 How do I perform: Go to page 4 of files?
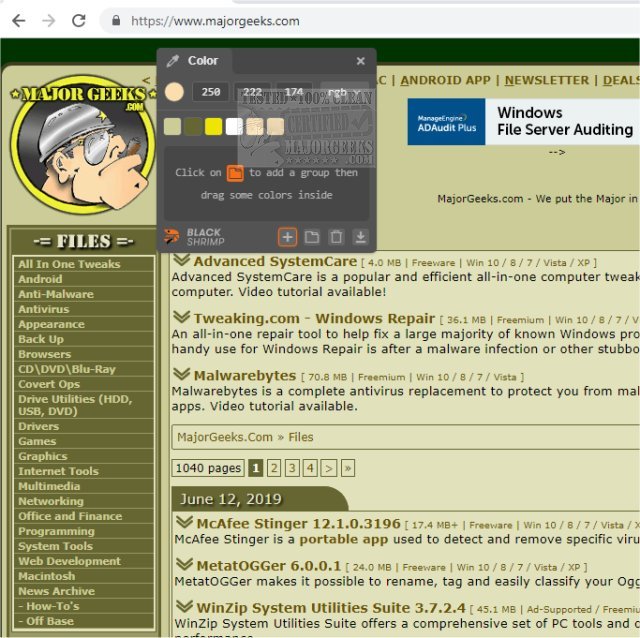310,468
